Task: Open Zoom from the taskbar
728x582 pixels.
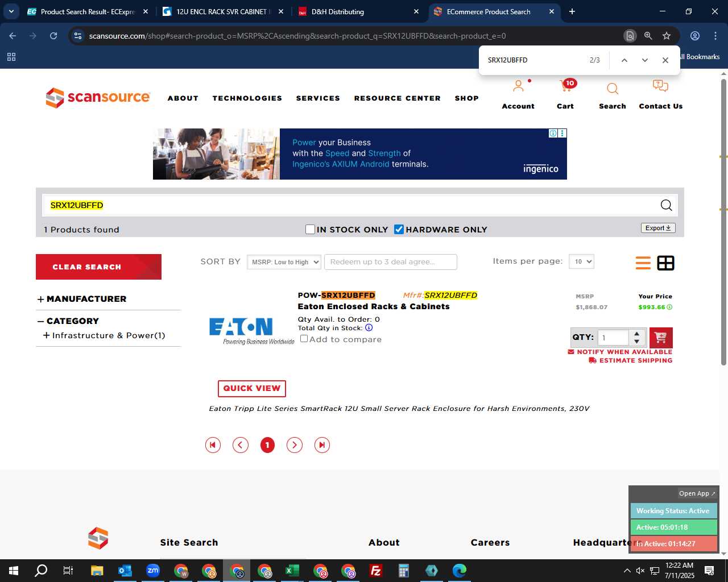Action: coord(153,571)
